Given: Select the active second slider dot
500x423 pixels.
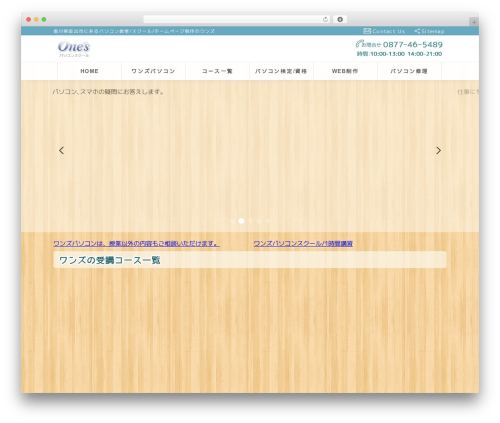Looking at the screenshot, I should (x=241, y=221).
